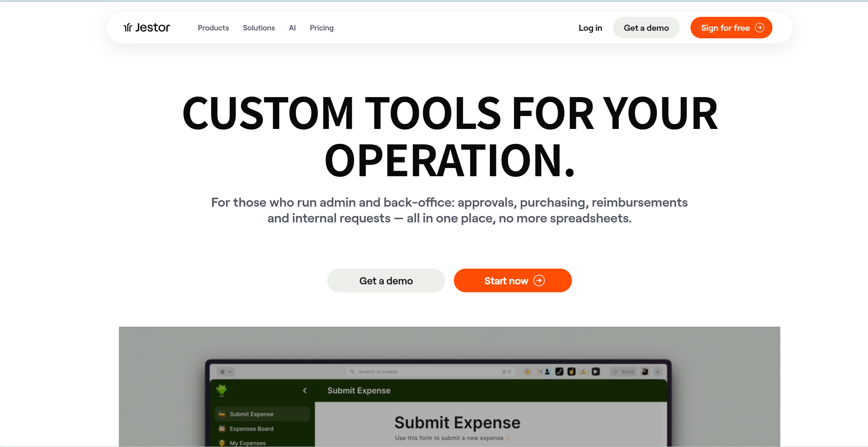Click the black pointing-finger icon in mockup toolbar
The height and width of the screenshot is (447, 868).
tap(572, 371)
